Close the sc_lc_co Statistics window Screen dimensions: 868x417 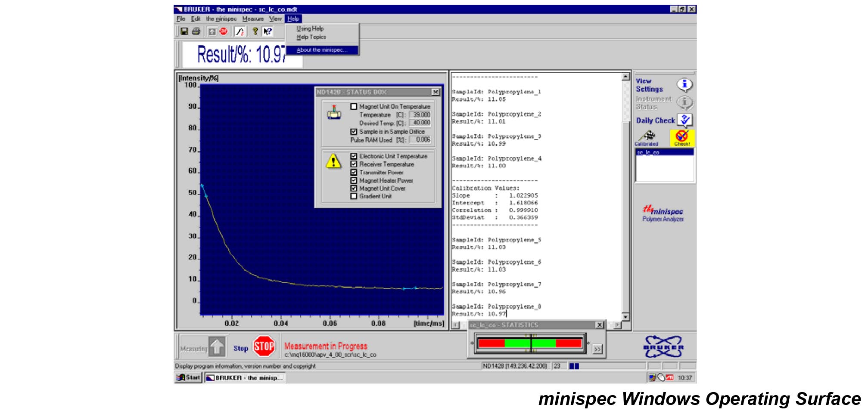point(599,325)
